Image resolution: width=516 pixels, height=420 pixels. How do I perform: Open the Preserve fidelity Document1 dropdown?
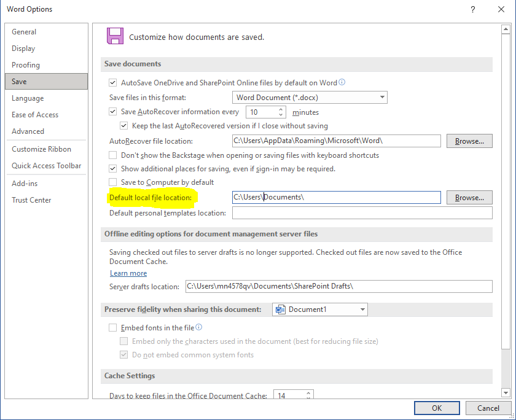click(362, 309)
